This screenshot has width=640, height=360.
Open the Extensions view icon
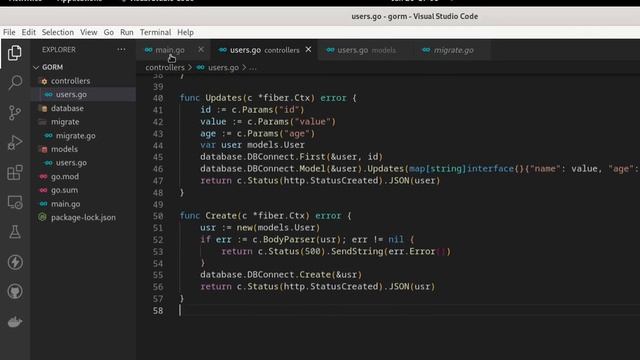click(x=15, y=173)
